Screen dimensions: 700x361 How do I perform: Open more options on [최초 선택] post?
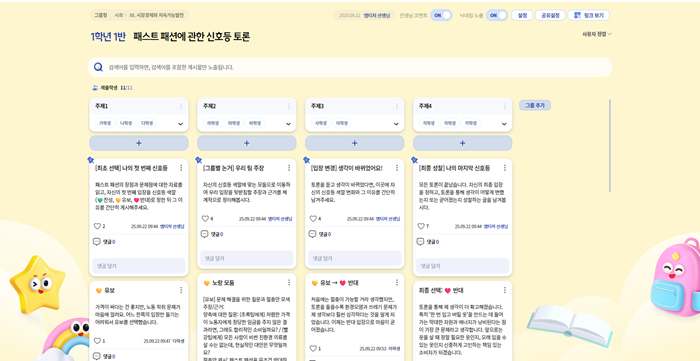(x=181, y=168)
